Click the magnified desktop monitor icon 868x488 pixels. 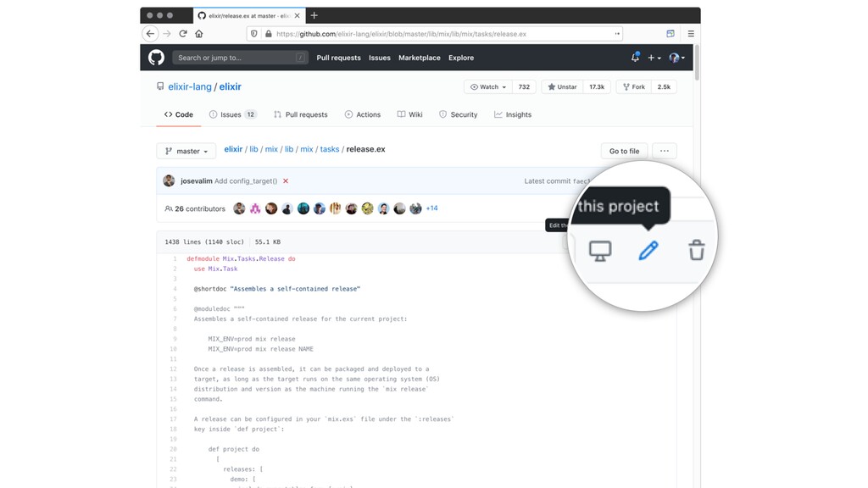click(600, 251)
